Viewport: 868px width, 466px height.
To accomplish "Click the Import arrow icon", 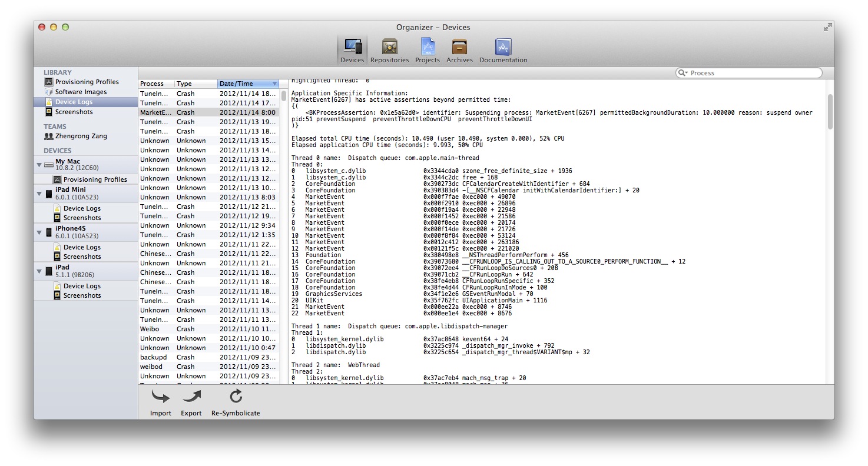I will coord(160,397).
